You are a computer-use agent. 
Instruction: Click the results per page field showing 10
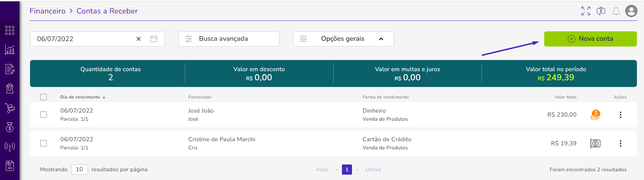coord(79,169)
